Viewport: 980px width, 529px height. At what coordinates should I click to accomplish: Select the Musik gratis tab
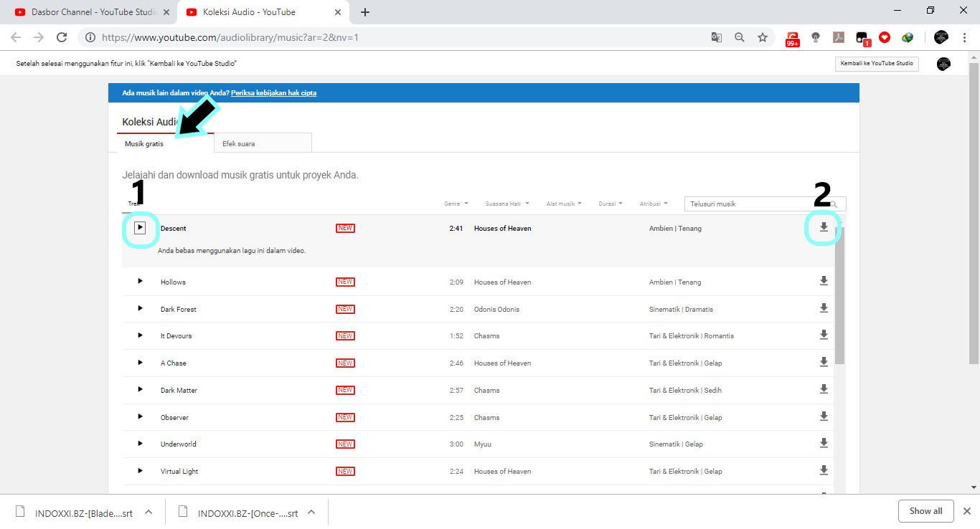click(144, 143)
